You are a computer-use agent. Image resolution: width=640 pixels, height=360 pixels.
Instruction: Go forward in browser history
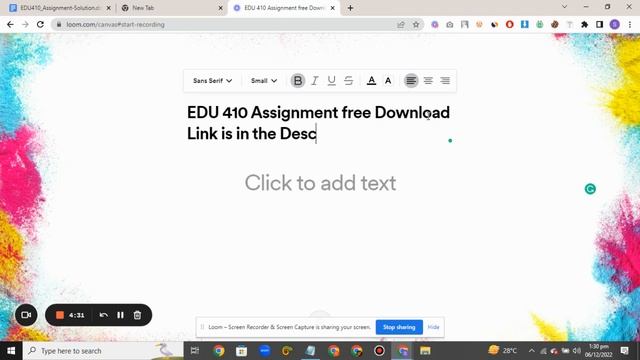[x=25, y=24]
